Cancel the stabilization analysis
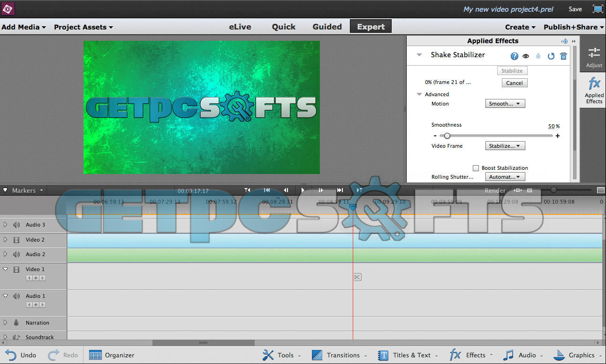The height and width of the screenshot is (364, 606). (x=515, y=83)
